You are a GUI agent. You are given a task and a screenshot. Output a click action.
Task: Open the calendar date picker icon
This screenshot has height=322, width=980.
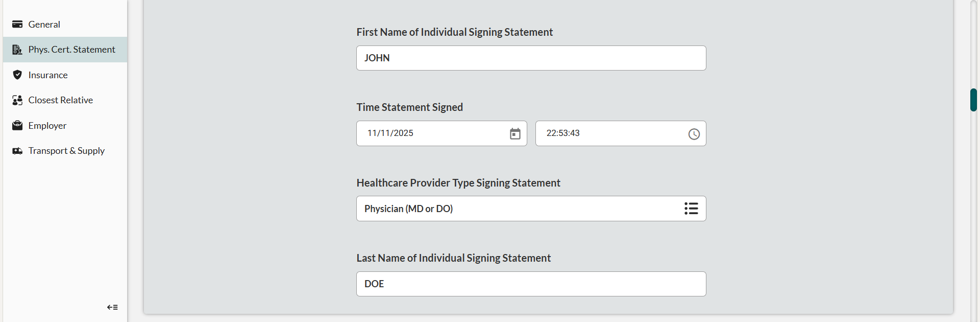515,134
